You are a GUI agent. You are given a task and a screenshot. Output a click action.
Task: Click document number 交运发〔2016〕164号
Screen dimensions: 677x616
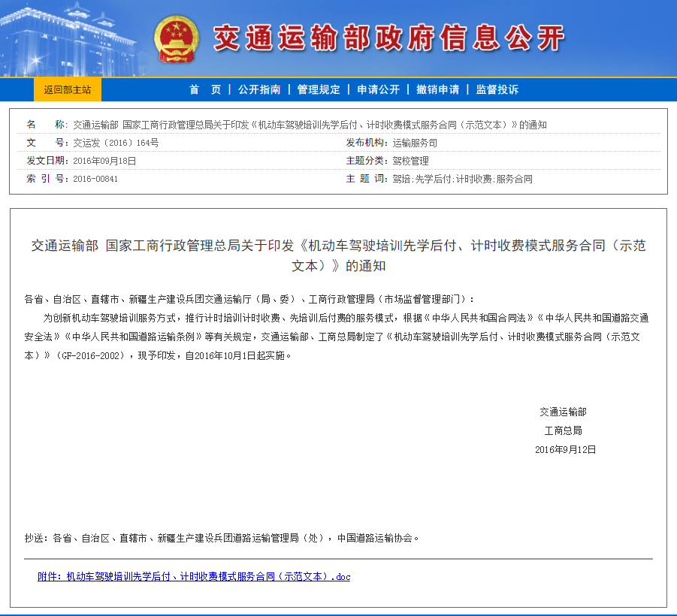(116, 143)
